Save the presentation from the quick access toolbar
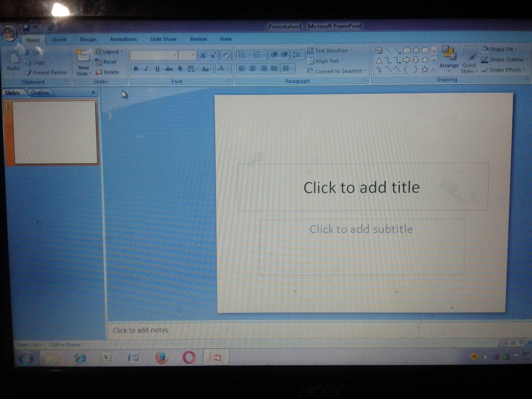 [26, 28]
